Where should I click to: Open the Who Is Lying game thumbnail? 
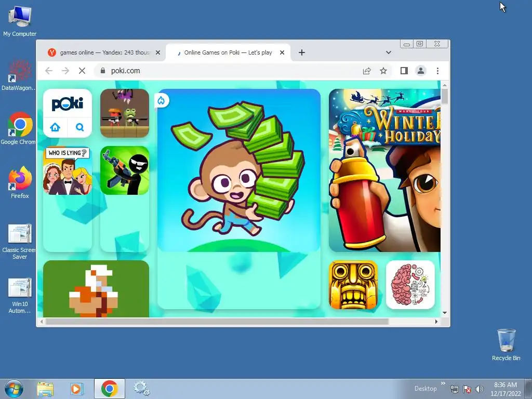[68, 170]
